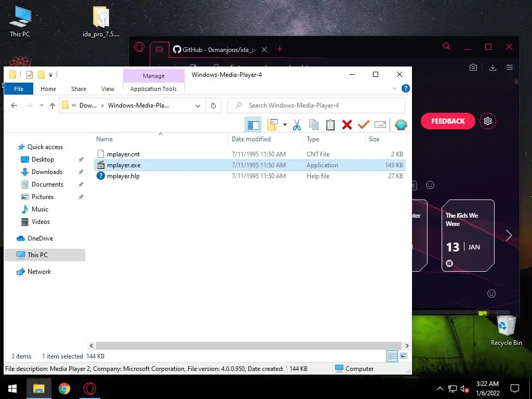
Task: Open the folder options toolbar icon
Action: pos(272,125)
